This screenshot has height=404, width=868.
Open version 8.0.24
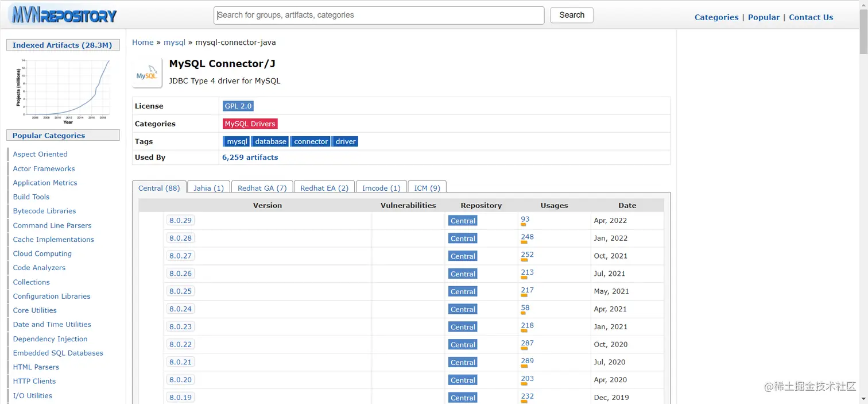180,309
